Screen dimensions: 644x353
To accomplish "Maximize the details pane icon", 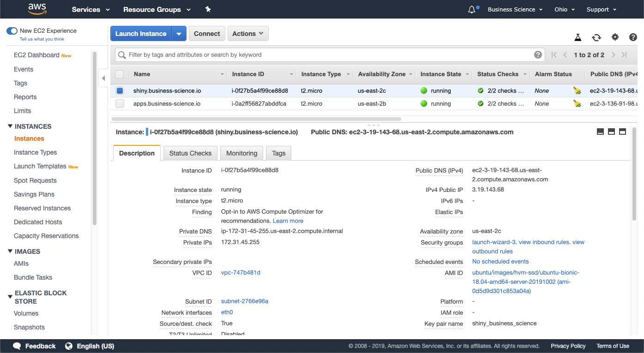I will (x=622, y=132).
